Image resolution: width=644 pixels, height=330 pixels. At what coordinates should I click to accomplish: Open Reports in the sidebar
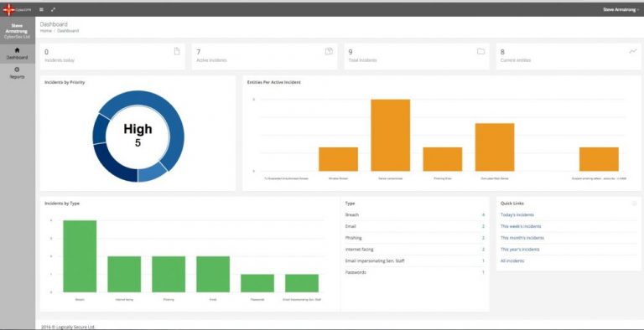[18, 73]
